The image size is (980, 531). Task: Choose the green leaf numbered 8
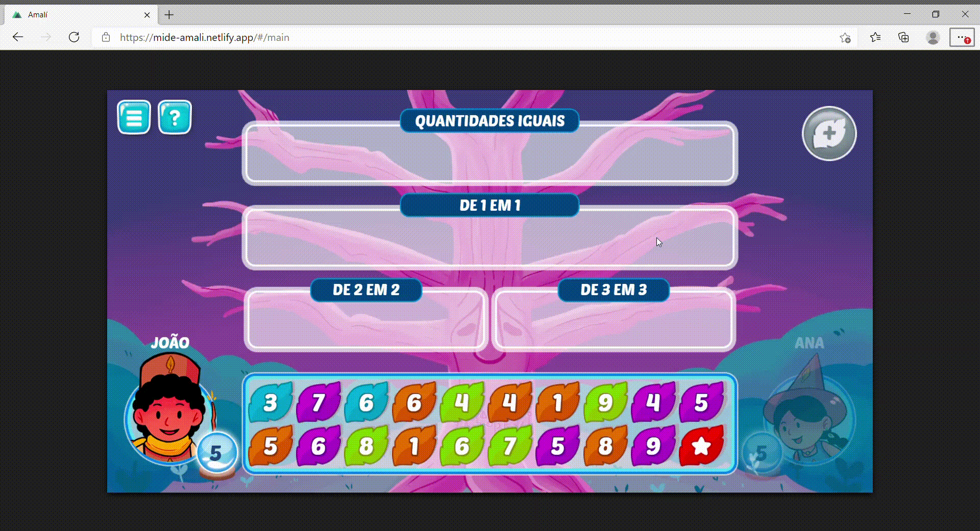[366, 446]
